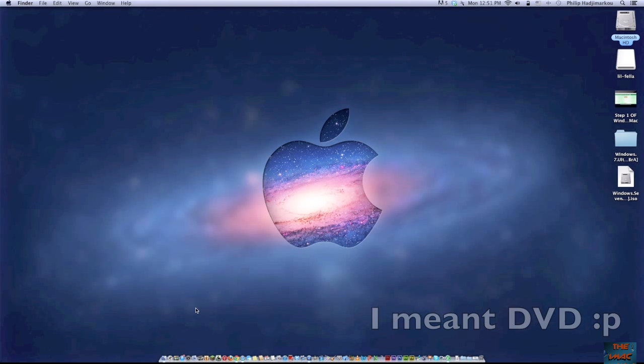This screenshot has width=644, height=364.
Task: Open Microsoft Excel in the Dock
Action: [376, 358]
